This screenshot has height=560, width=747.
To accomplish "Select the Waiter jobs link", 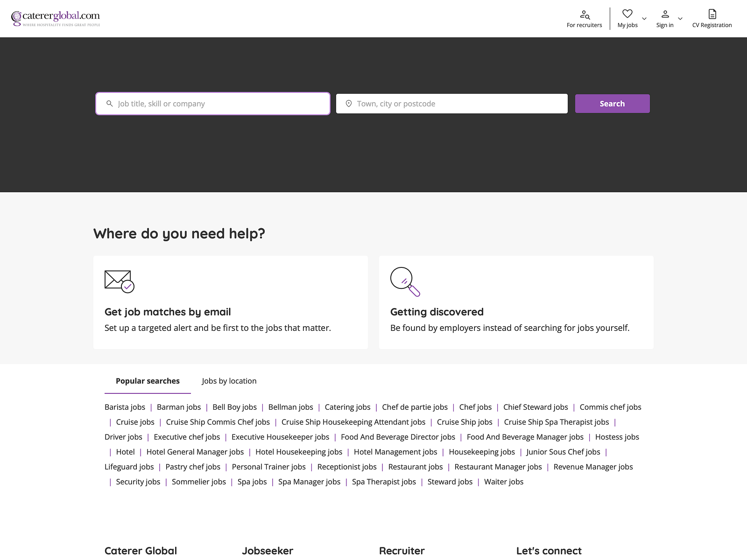I will [504, 482].
